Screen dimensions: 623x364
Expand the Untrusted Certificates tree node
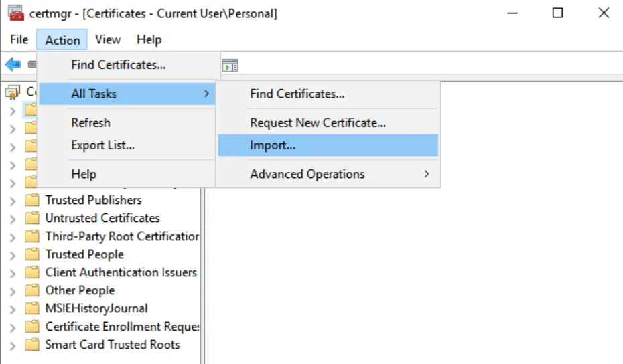13,219
